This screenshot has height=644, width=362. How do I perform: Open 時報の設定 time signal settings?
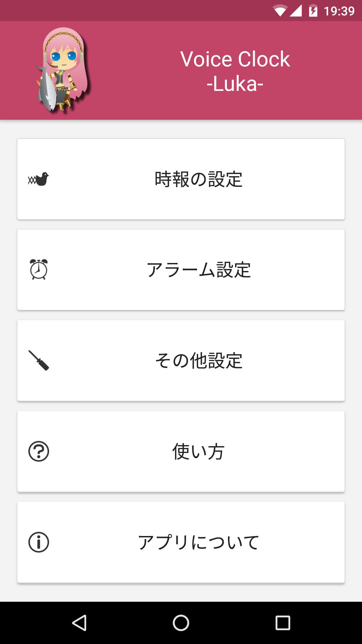pyautogui.click(x=181, y=179)
